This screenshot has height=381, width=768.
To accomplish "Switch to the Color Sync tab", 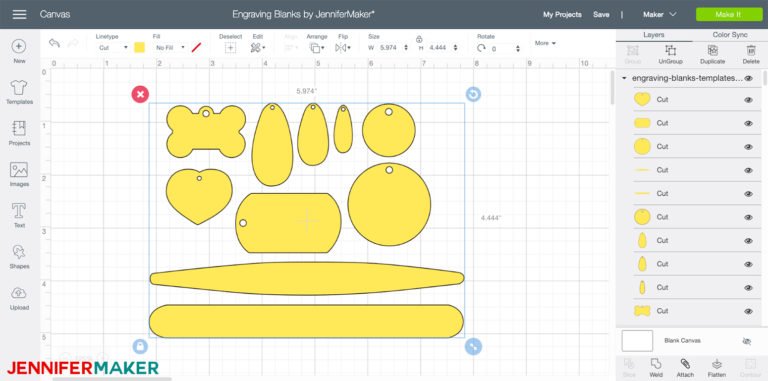I will (730, 35).
